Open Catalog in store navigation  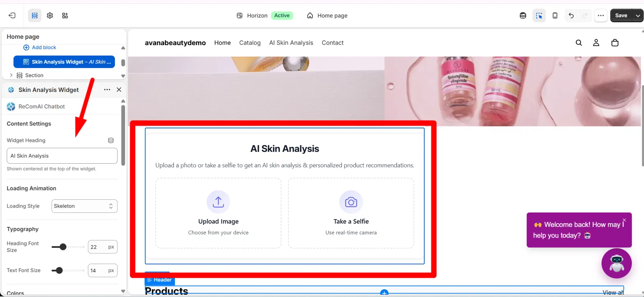point(250,43)
